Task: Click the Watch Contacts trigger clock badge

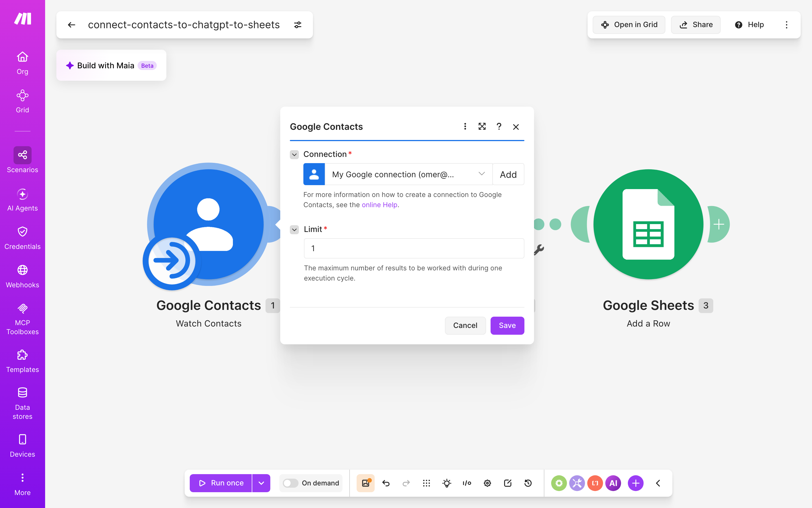Action: point(172,261)
